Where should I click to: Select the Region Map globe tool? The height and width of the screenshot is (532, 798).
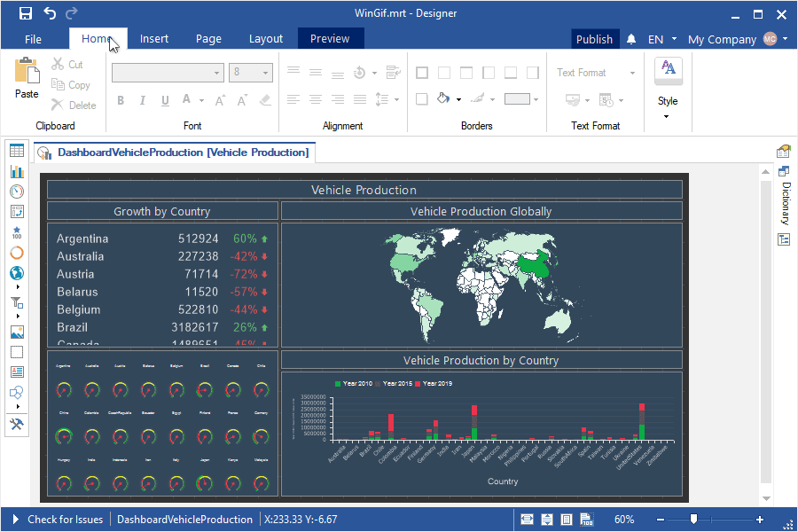tap(17, 273)
